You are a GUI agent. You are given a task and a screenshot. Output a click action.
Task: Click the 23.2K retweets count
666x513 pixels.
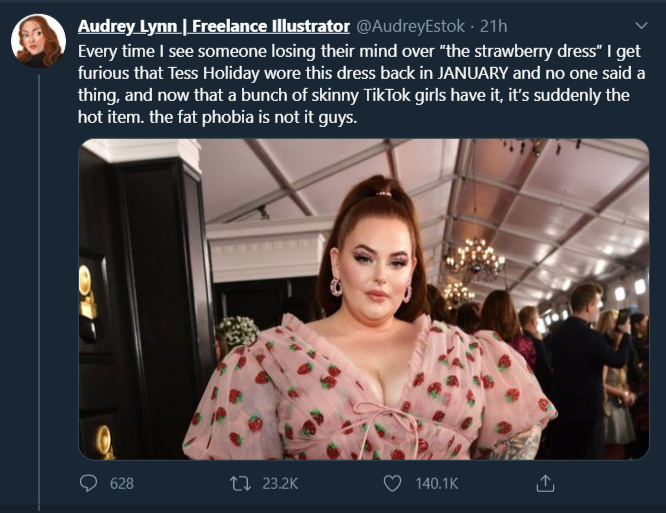280,484
